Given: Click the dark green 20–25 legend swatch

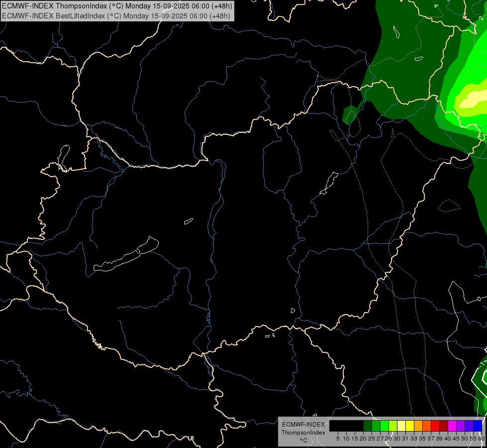Looking at the screenshot, I should pyautogui.click(x=368, y=426).
